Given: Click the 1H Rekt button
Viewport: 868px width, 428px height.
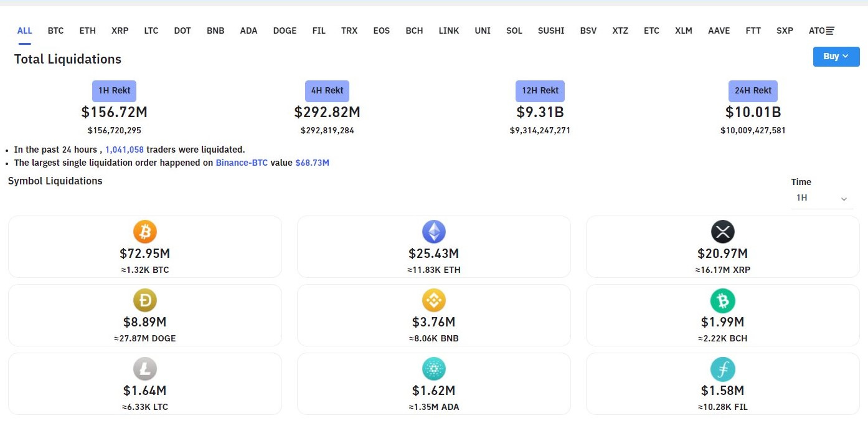Looking at the screenshot, I should [115, 91].
